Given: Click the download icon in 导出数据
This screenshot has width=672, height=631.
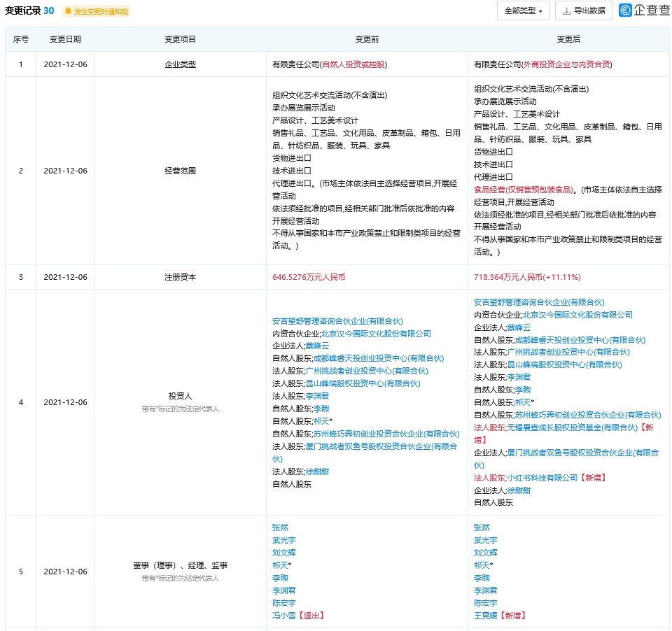Looking at the screenshot, I should coord(566,11).
